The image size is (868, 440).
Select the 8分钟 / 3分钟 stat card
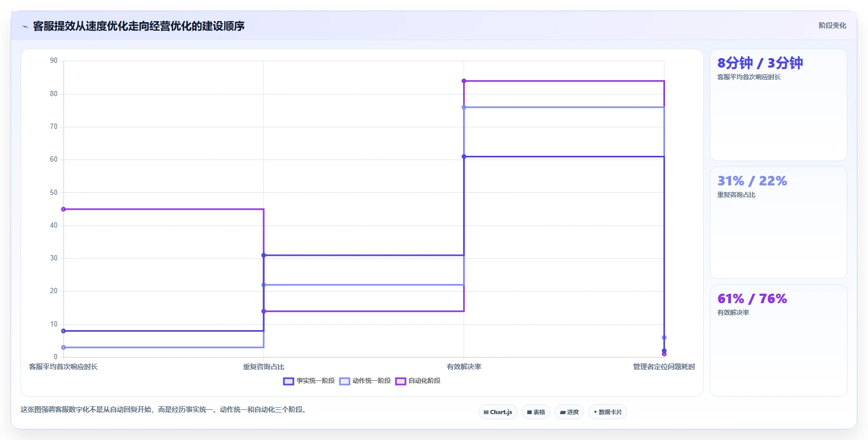point(779,105)
